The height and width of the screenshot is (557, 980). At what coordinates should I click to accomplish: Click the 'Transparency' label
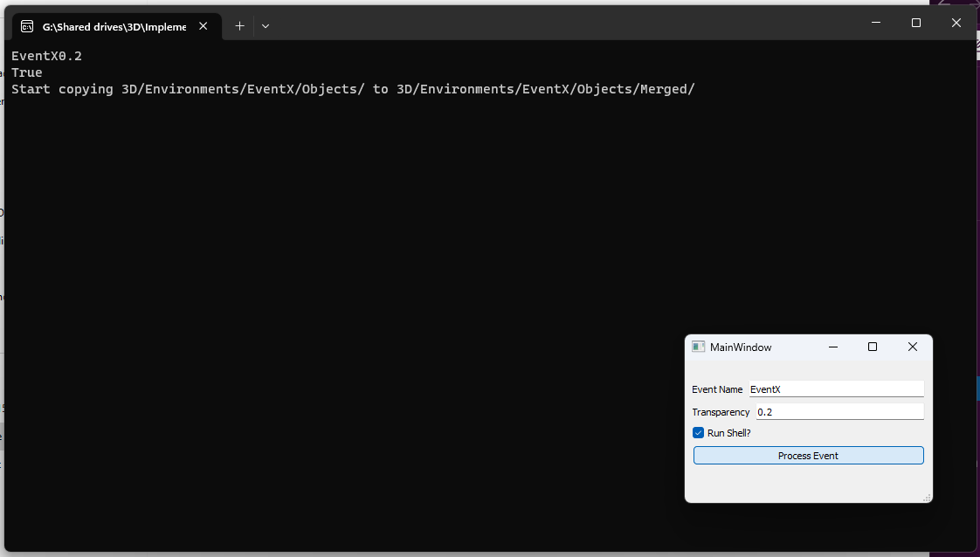point(721,412)
